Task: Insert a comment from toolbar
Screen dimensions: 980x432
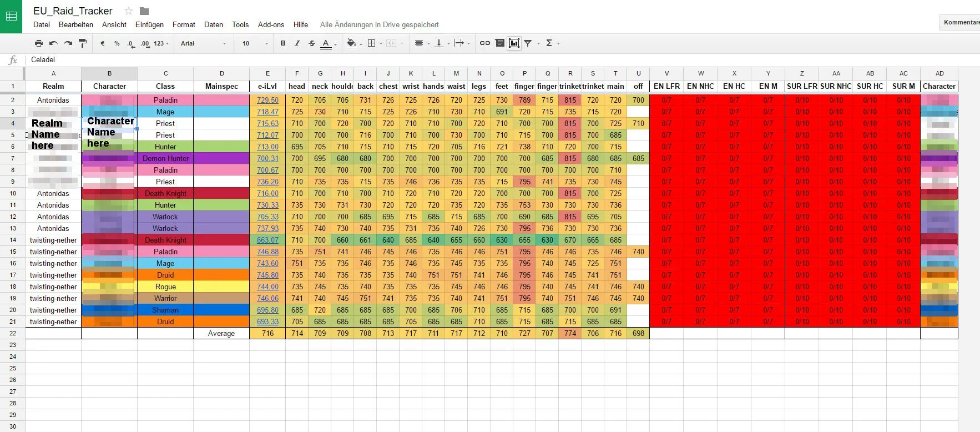Action: [499, 43]
